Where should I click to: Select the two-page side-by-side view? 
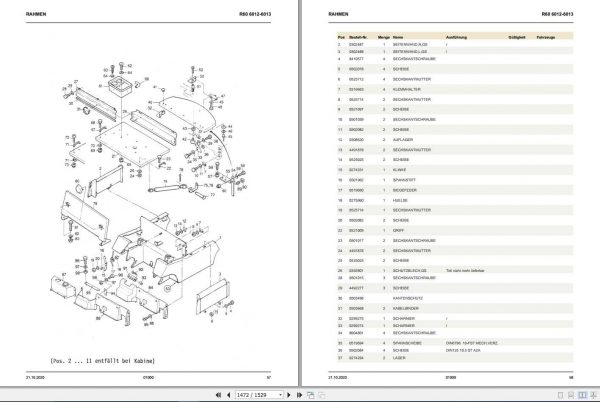point(582,395)
